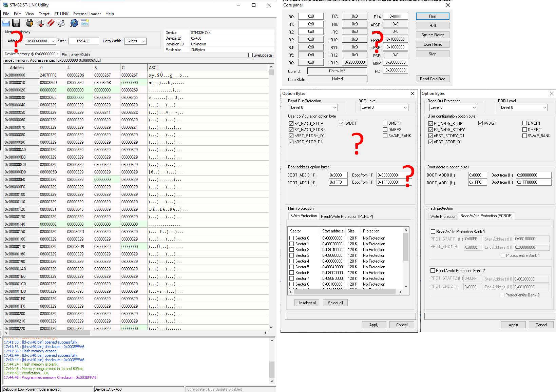Click Unselect all sectors button
This screenshot has width=556, height=392.
[x=307, y=303]
